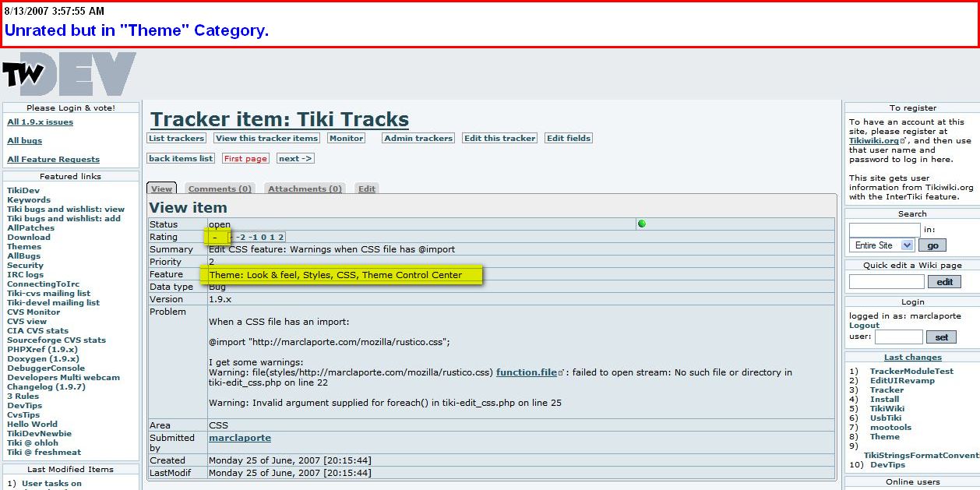Open the 'Last changes' heading link
Screen dimensions: 980x490
coord(913,358)
